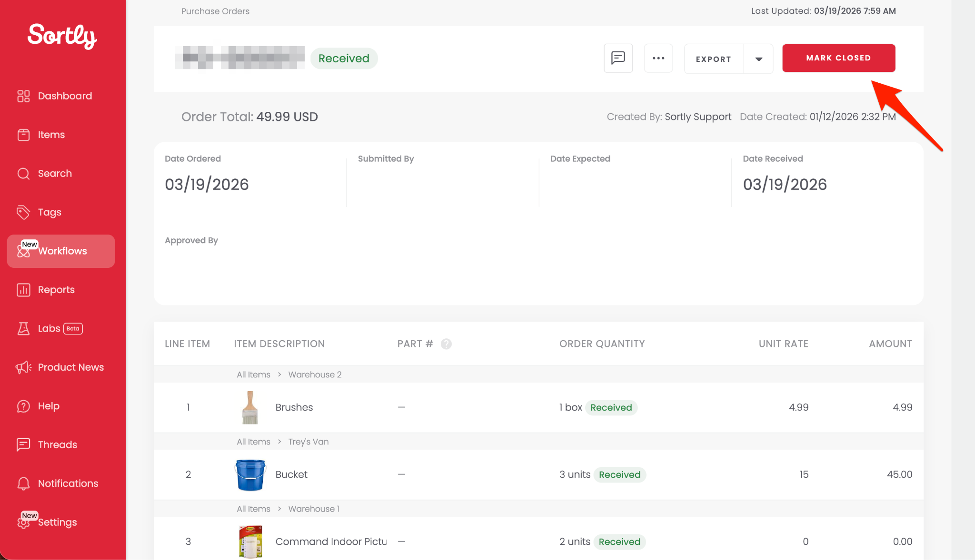975x560 pixels.
Task: Click the Mark Closed button
Action: click(838, 58)
